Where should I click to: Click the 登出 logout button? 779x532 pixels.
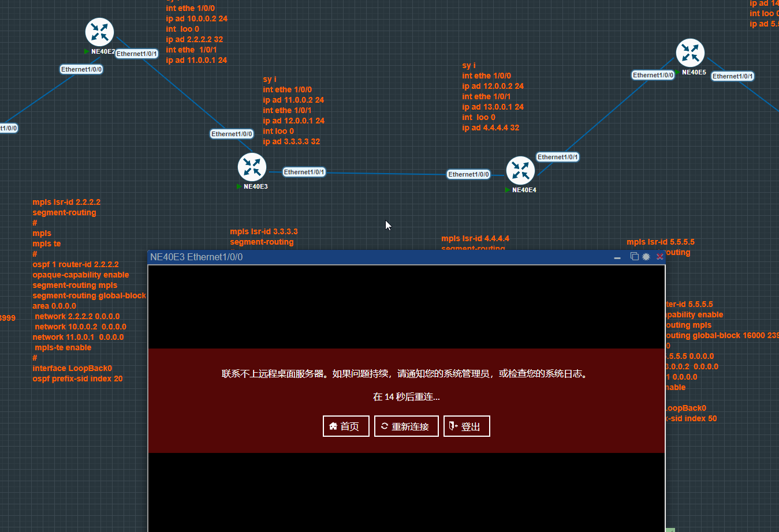pos(467,426)
